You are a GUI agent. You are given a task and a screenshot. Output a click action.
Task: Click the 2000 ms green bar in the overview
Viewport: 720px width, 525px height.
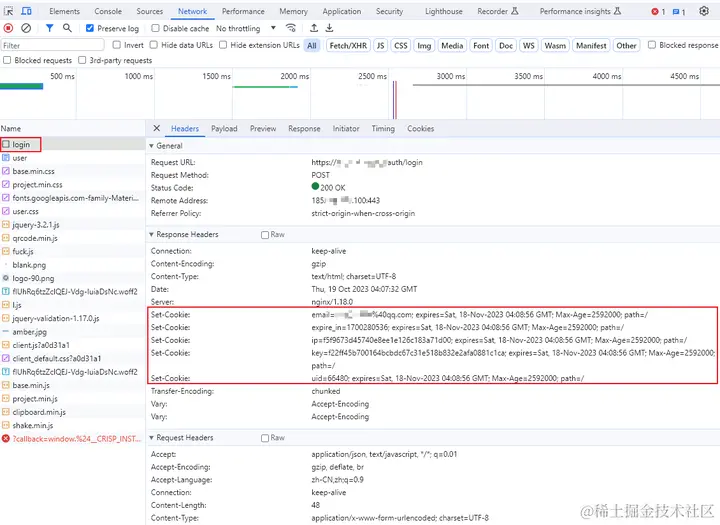click(265, 87)
